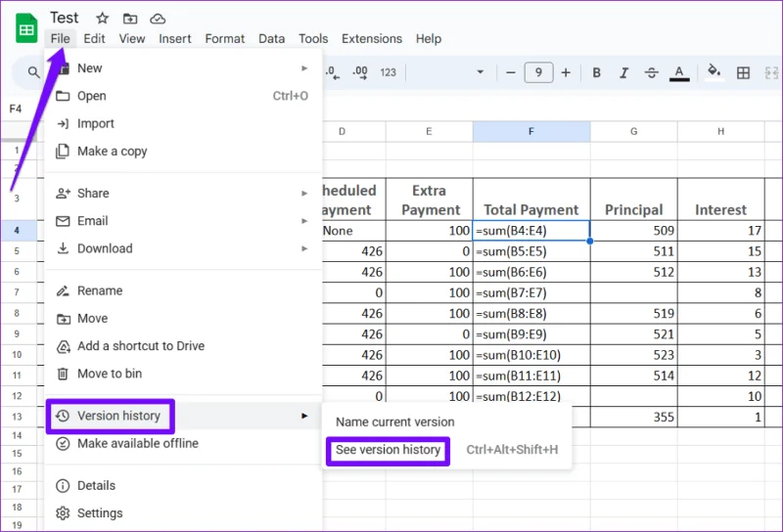Open the Edit menu
Screen dimensions: 783x532
click(94, 38)
